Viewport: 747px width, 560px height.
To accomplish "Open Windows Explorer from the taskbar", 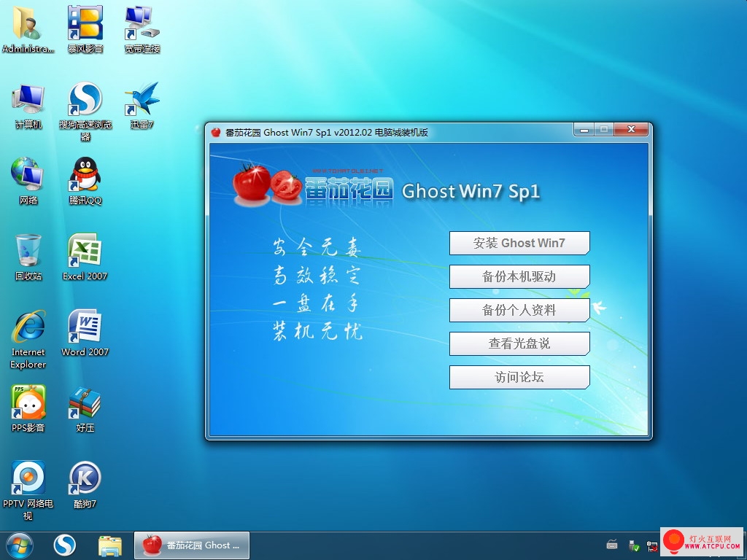I will click(110, 545).
